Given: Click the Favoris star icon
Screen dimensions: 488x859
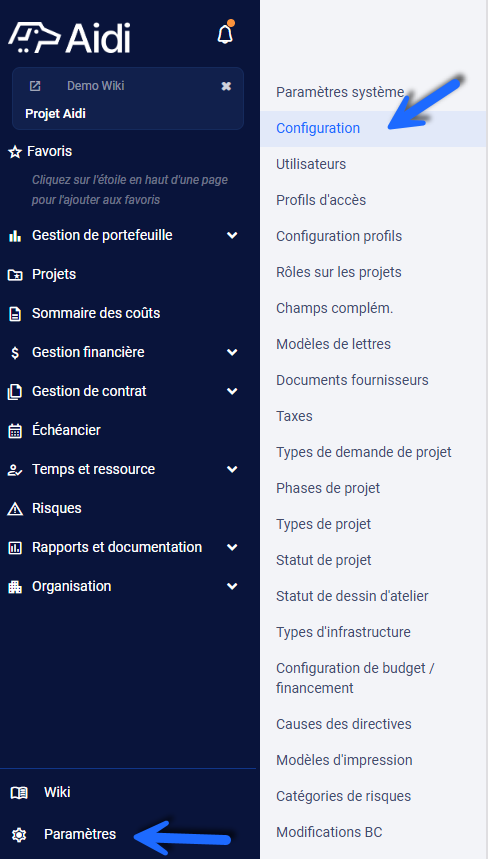Looking at the screenshot, I should [x=15, y=152].
